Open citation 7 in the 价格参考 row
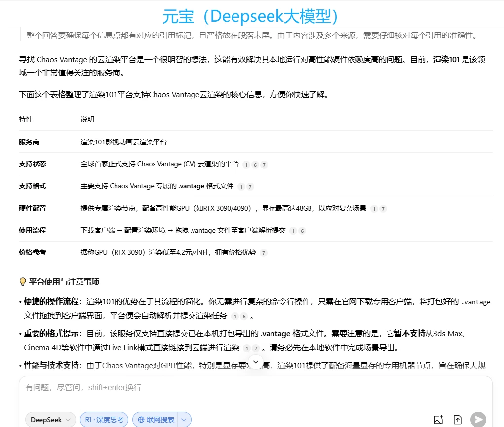504x427 pixels. [x=263, y=253]
